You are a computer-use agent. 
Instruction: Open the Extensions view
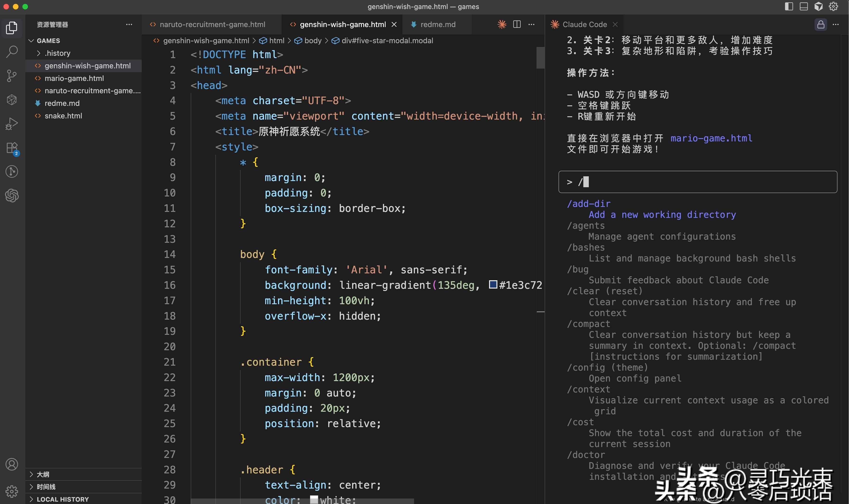click(x=12, y=148)
